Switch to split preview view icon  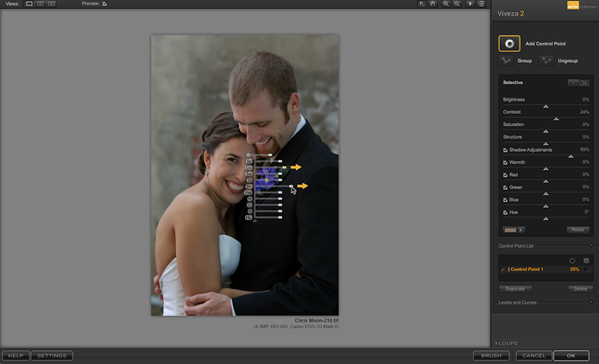[x=40, y=4]
